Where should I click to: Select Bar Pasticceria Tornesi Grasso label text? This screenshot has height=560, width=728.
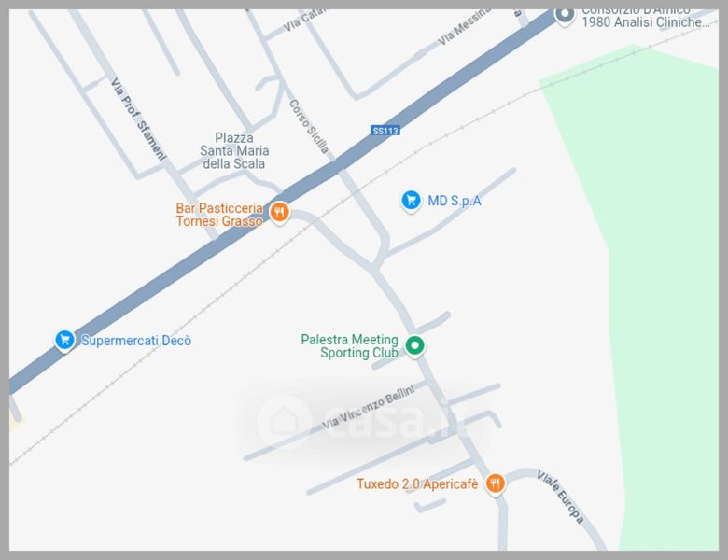pos(219,214)
